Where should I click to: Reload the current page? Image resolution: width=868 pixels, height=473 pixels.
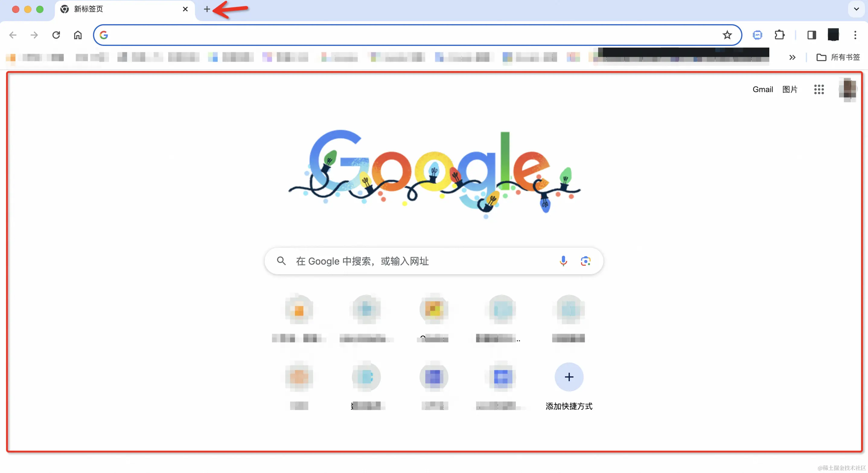56,35
